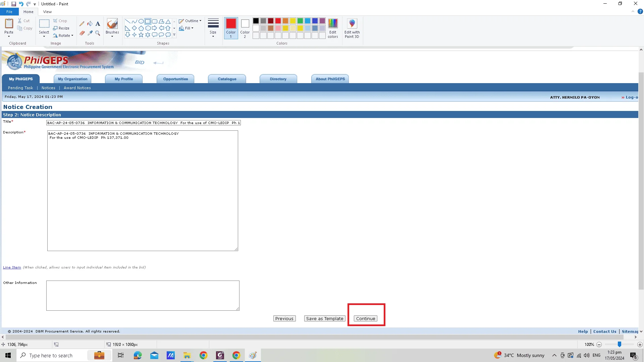
Task: Switch to the Home ribbon tab
Action: click(29, 12)
